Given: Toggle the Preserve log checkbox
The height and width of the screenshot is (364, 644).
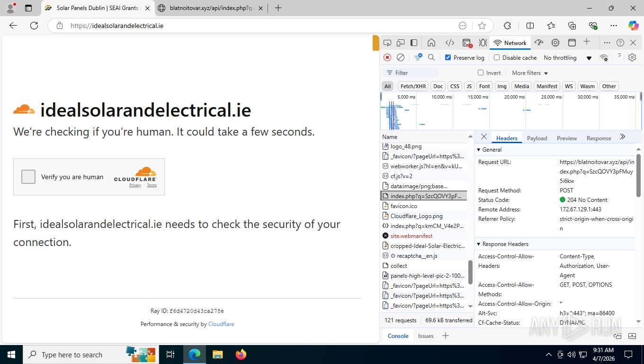Looking at the screenshot, I should point(448,57).
